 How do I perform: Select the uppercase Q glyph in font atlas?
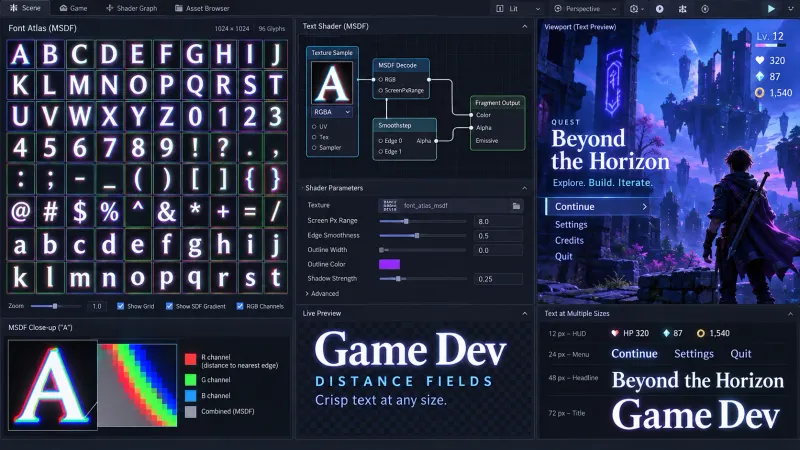point(195,85)
